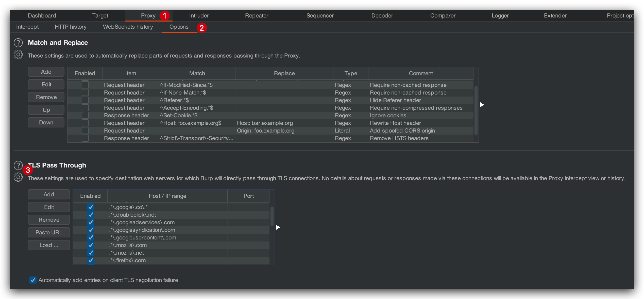Toggle automatically add entries on TLS failure

(x=33, y=280)
